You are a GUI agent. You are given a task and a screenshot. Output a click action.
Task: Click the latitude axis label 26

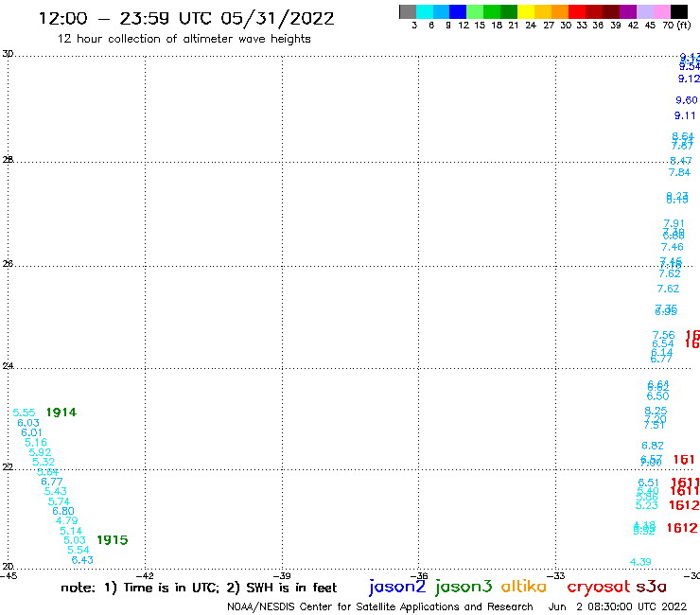(8, 264)
